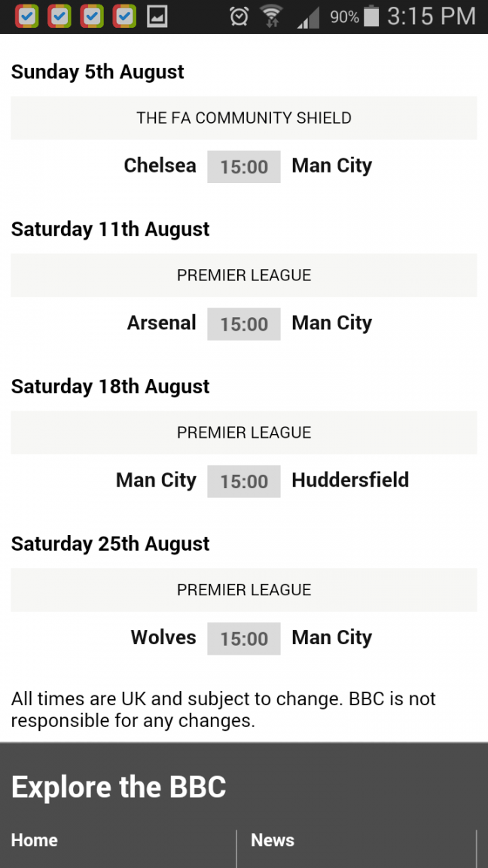
Task: Tap The FA Community Shield header
Action: [244, 118]
